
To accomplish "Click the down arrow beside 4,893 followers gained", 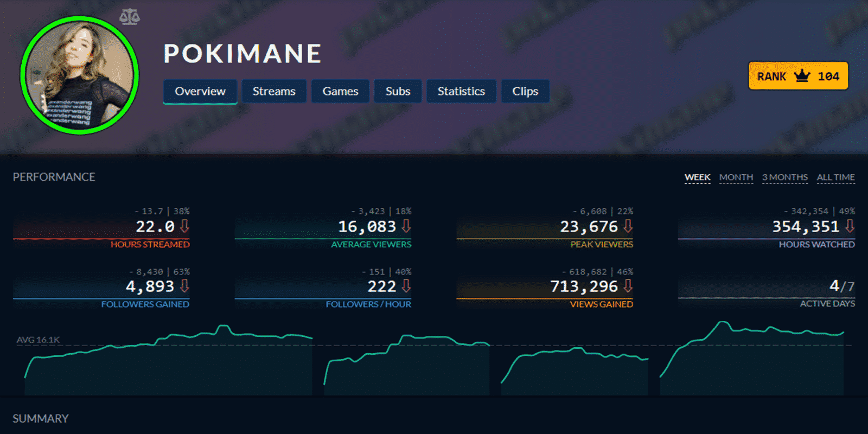I will (184, 285).
